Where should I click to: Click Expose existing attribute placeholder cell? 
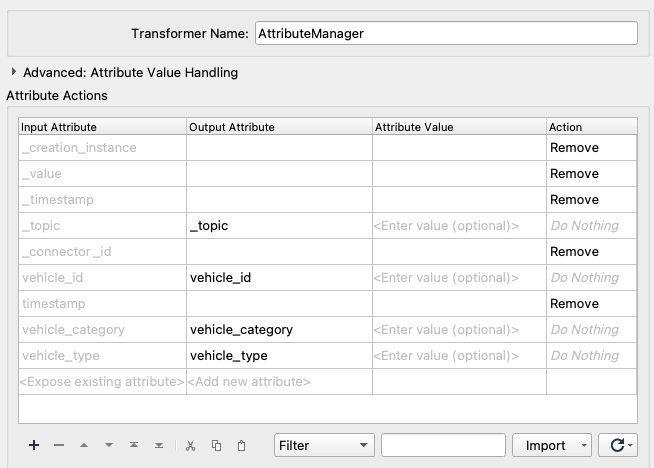click(102, 382)
